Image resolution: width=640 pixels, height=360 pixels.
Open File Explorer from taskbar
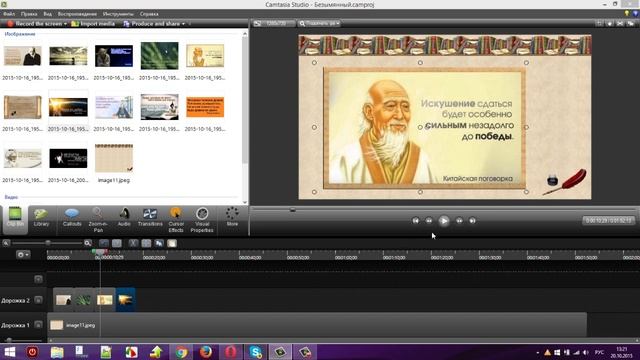[57, 352]
